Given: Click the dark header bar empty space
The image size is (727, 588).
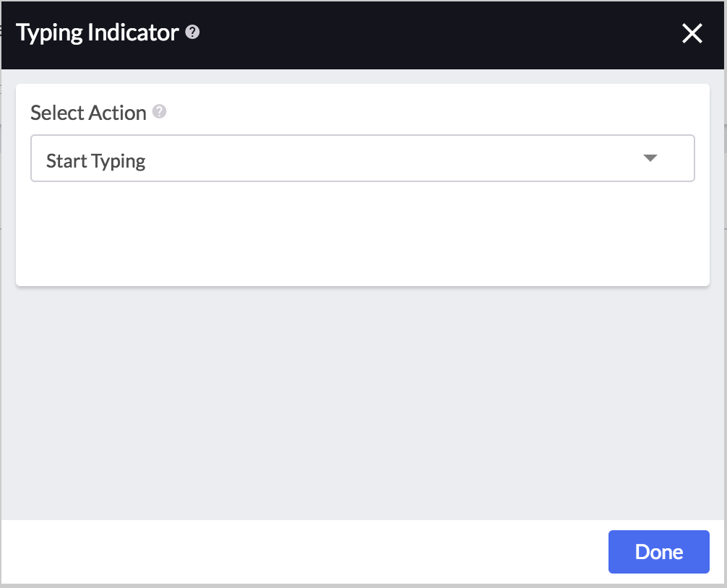Looking at the screenshot, I should pyautogui.click(x=441, y=35).
